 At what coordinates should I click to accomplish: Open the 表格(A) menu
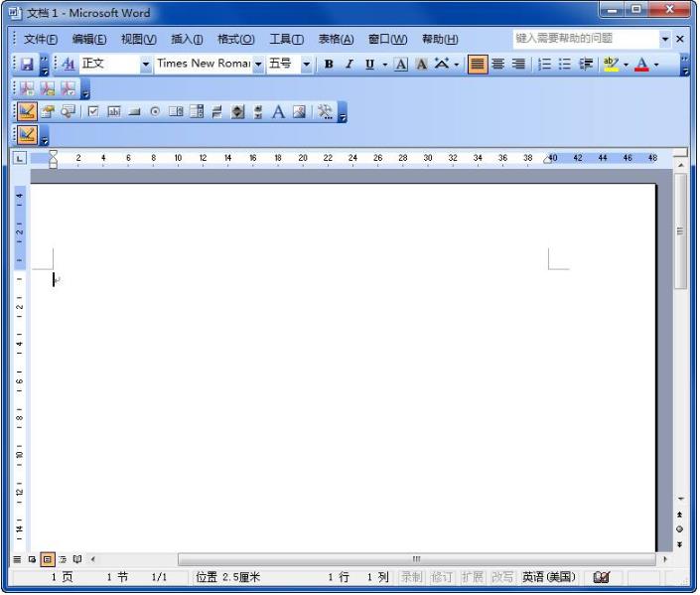pos(337,40)
